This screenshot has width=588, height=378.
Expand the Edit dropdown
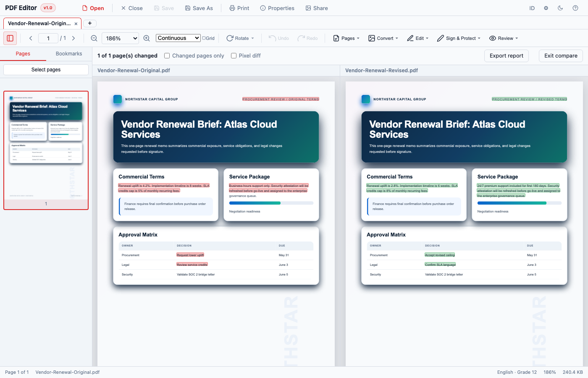[417, 38]
